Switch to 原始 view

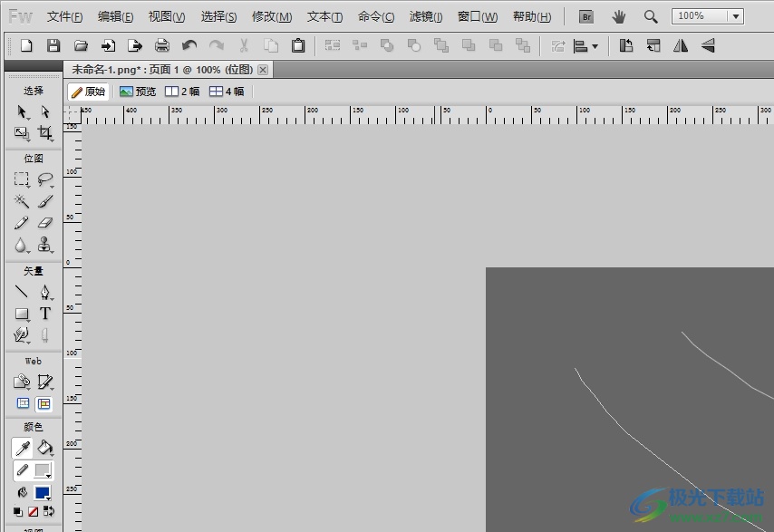pos(88,92)
